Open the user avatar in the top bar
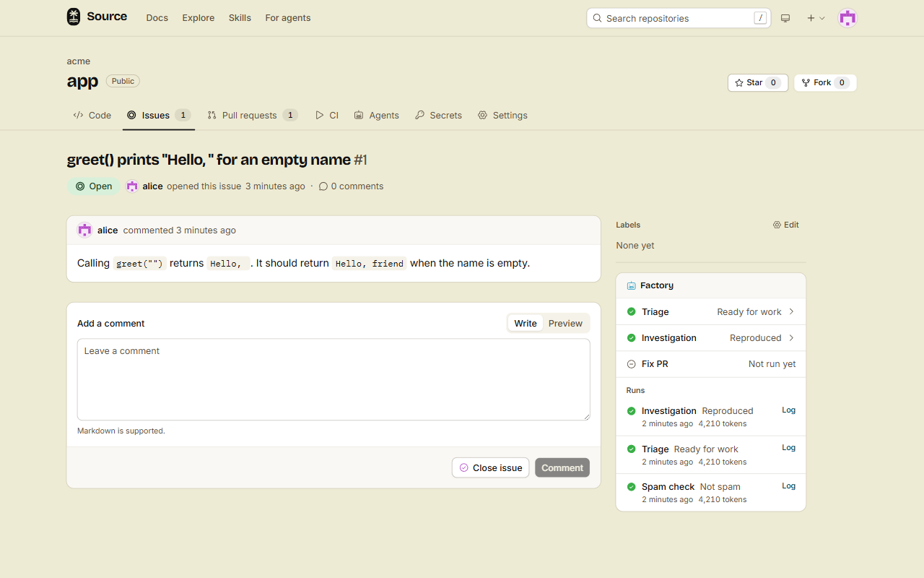The height and width of the screenshot is (578, 924). coord(847,18)
